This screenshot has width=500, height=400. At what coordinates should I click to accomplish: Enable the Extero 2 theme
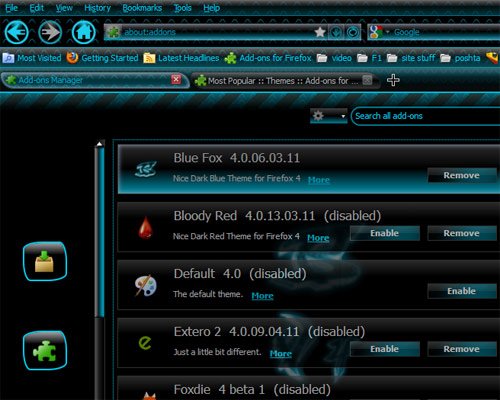384,349
